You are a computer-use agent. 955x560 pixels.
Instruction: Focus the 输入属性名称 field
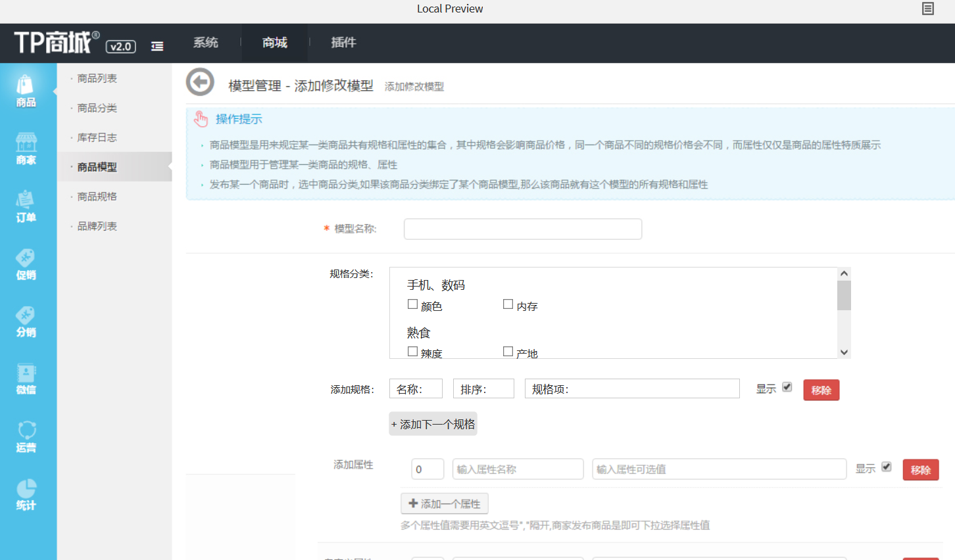pyautogui.click(x=518, y=469)
